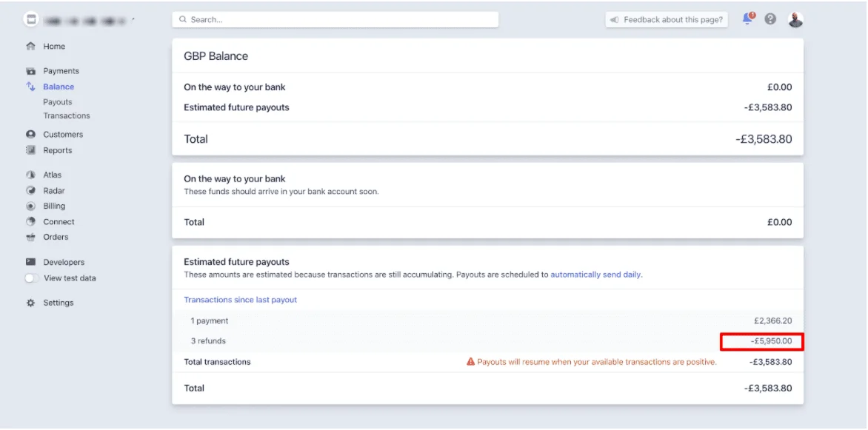868x430 pixels.
Task: Open the help question mark icon
Action: (770, 19)
